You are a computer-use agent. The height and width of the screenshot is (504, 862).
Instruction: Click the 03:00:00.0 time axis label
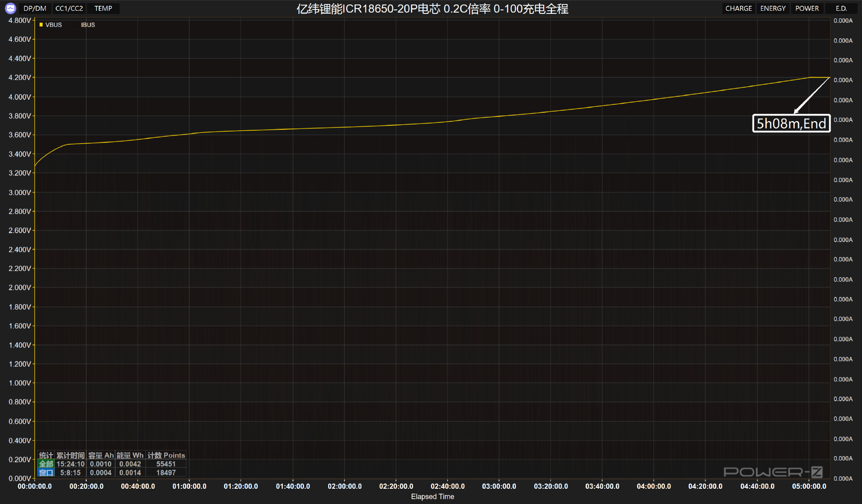tap(499, 486)
